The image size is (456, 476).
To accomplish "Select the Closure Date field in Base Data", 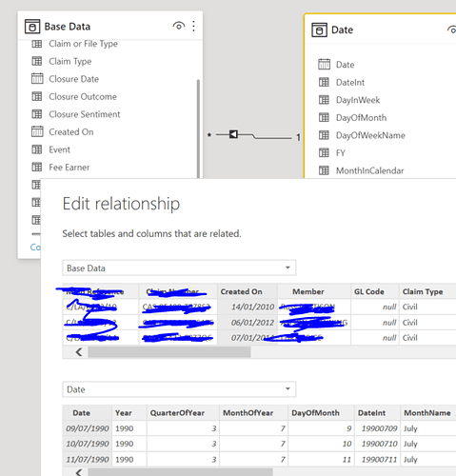I will coord(73,79).
